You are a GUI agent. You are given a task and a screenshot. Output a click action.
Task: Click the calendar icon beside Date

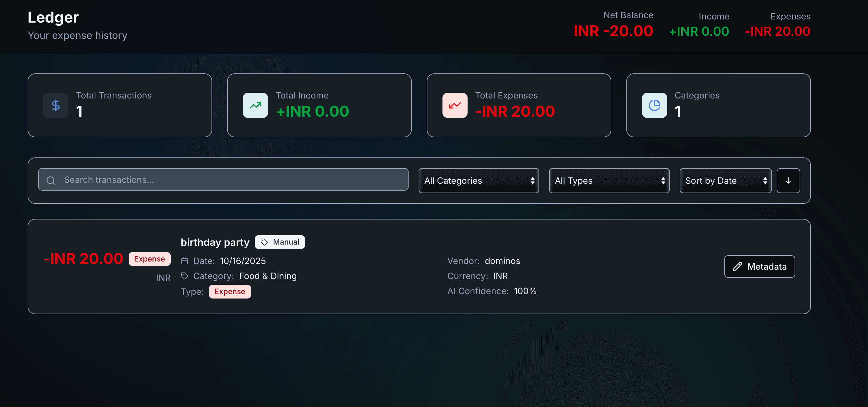184,261
